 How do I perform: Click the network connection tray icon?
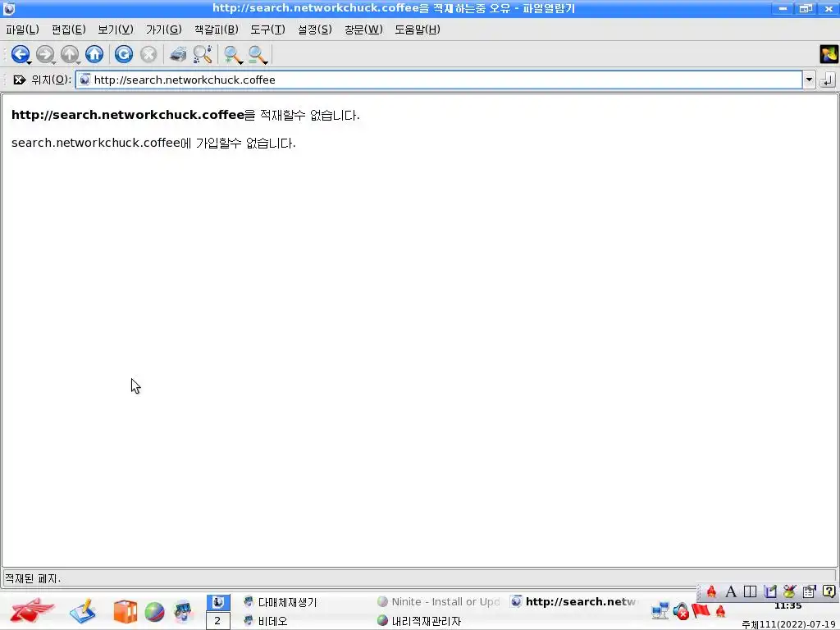tap(660, 610)
